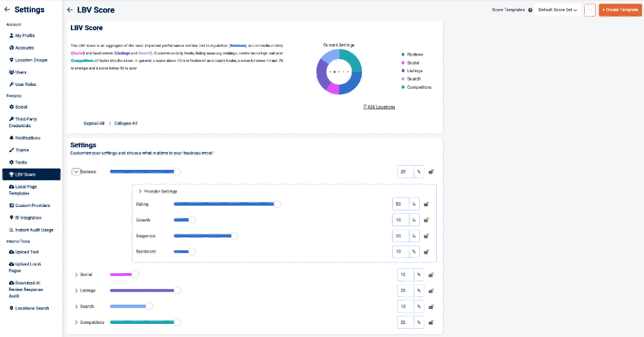
Task: Open the Default Score Set dropdown
Action: [x=557, y=10]
